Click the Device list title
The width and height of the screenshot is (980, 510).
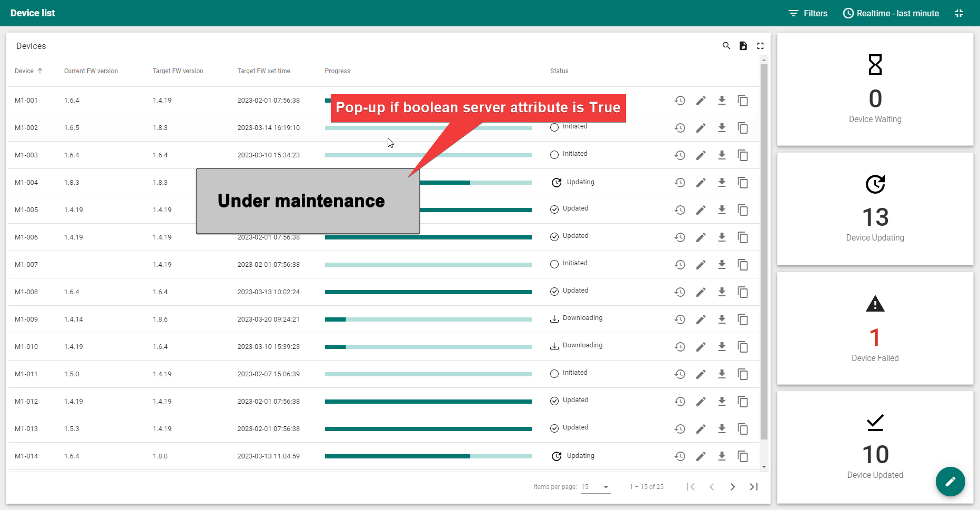tap(32, 13)
